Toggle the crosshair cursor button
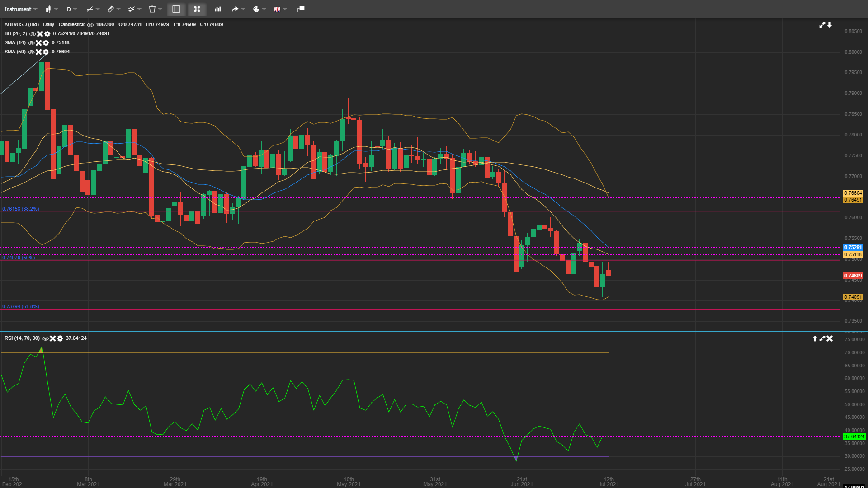The height and width of the screenshot is (488, 868). [197, 9]
